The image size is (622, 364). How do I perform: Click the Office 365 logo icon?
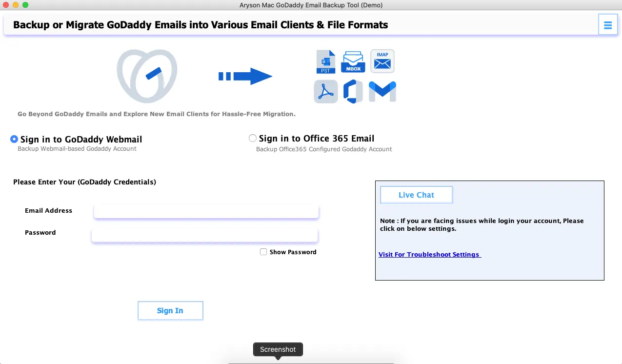pos(353,92)
